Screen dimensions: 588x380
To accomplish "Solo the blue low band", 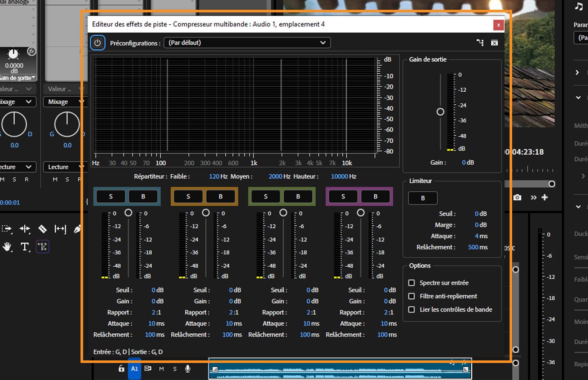I will 111,196.
